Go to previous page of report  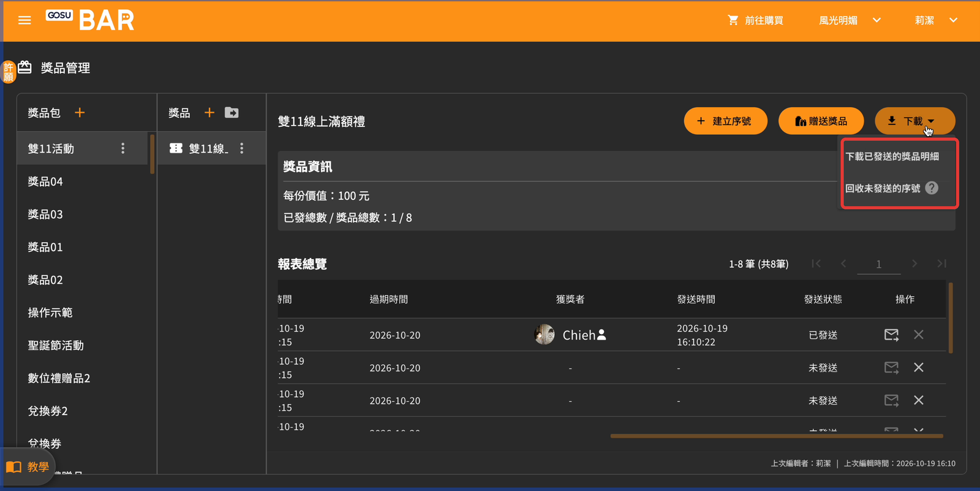843,264
